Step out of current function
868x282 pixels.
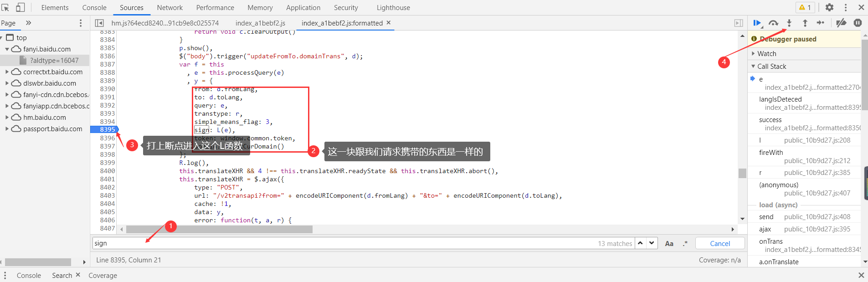[805, 23]
